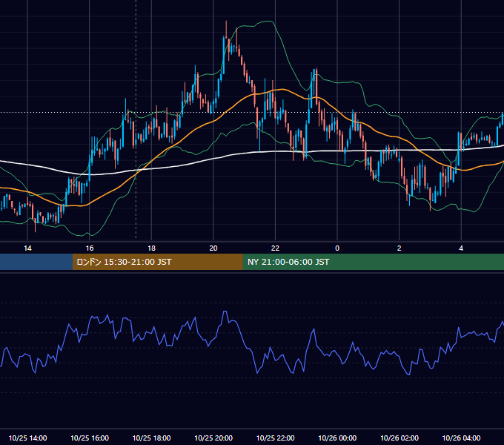Click the hour label 14 on the chart axis
The image size is (504, 445).
27,248
